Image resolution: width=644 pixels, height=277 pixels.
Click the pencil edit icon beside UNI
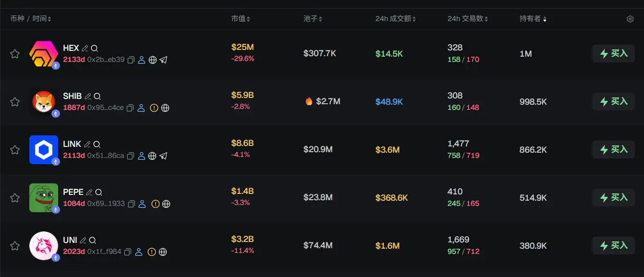[83, 240]
